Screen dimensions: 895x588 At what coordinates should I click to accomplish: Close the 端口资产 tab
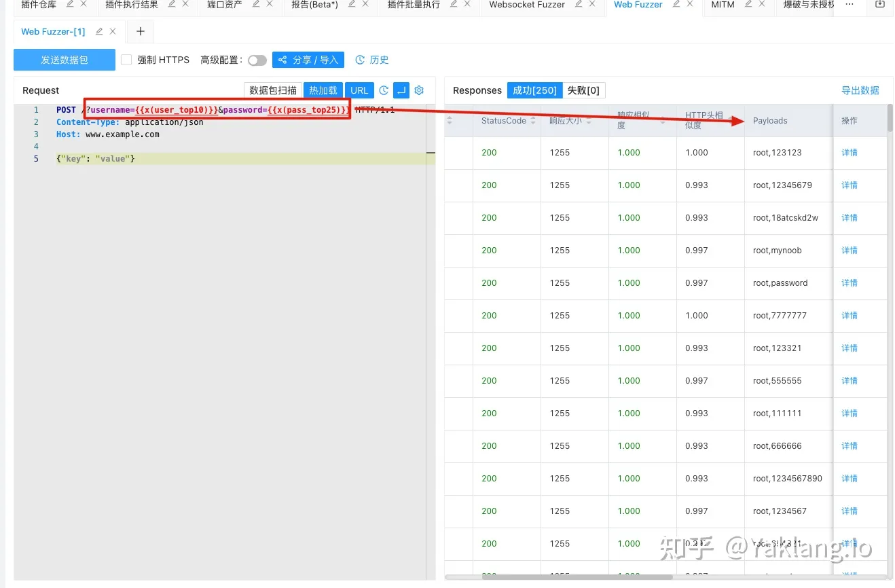270,4
